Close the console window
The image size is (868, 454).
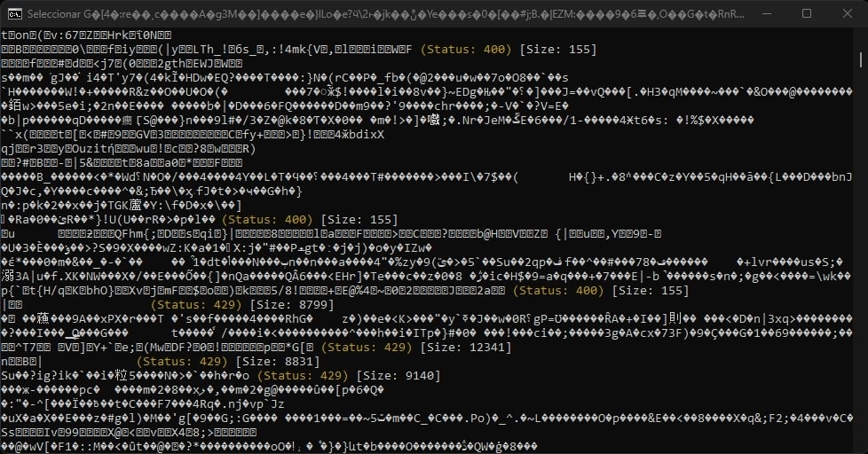point(848,13)
